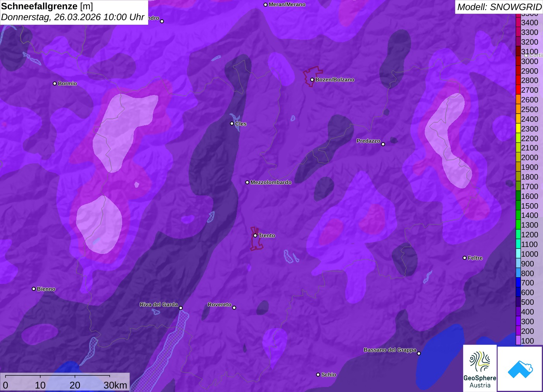This screenshot has height=392, width=543.
Task: Click the Schio location marker dot
Action: point(318,375)
